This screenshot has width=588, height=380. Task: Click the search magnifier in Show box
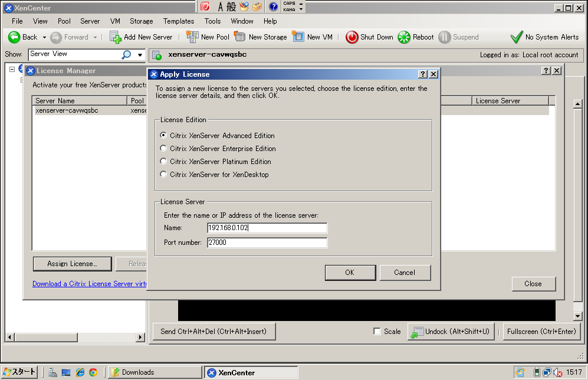click(x=127, y=55)
